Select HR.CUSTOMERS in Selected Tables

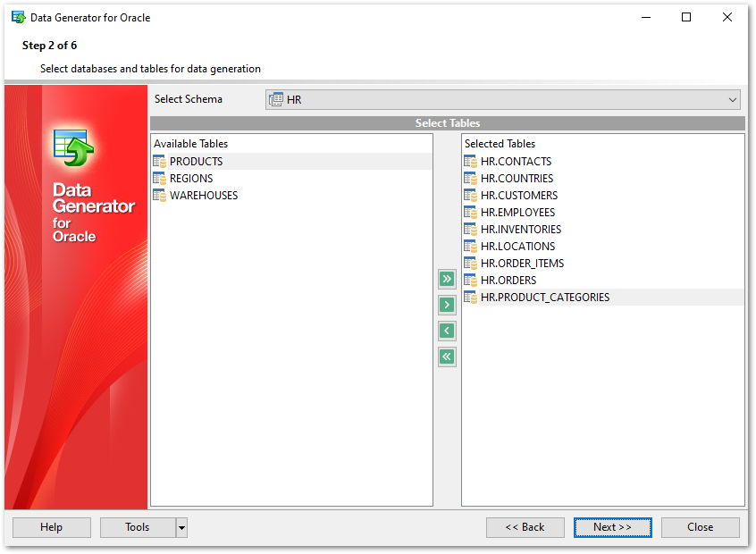coord(602,196)
